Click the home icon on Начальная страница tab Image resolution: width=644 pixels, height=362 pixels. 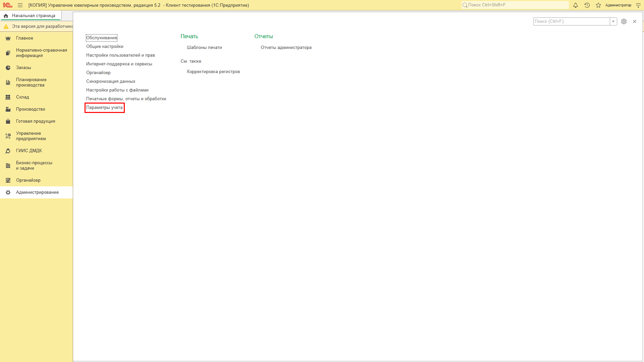(6, 16)
